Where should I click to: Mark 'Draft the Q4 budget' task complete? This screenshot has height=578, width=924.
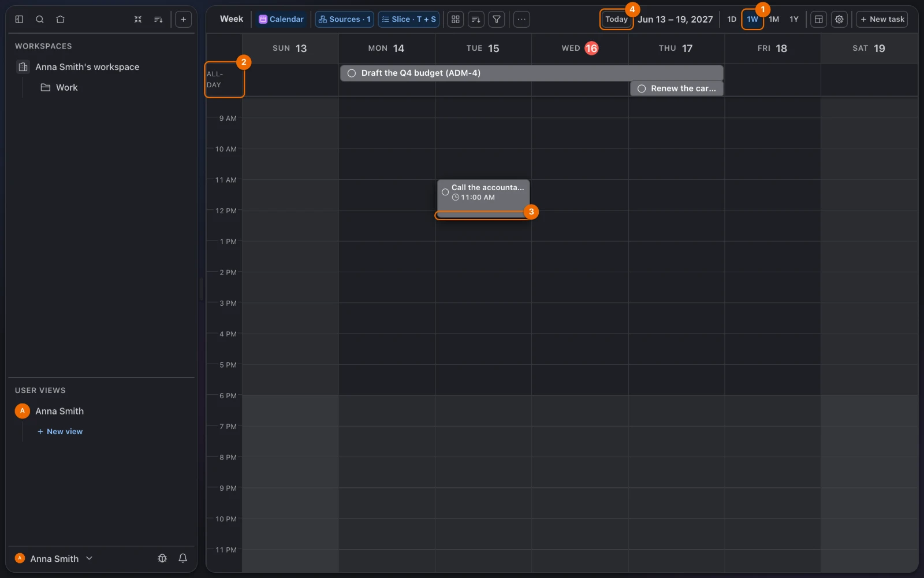(352, 73)
